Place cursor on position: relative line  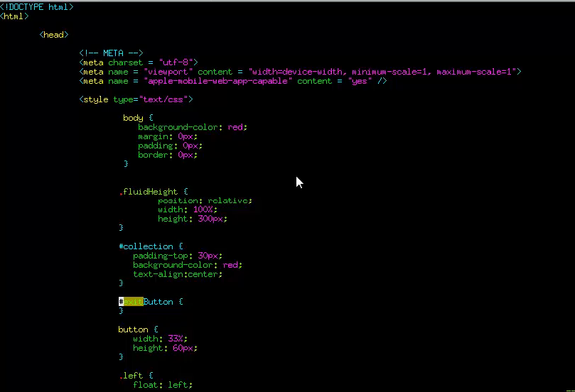(205, 201)
